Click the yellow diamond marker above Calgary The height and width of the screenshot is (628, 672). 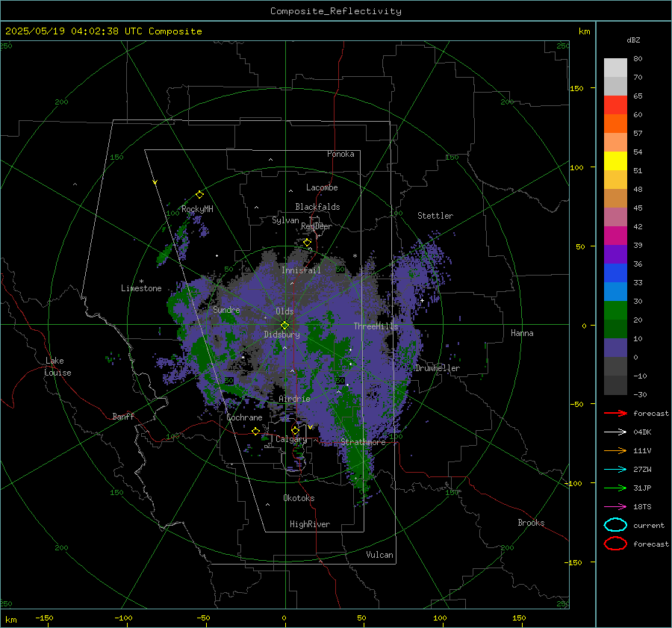(x=295, y=430)
